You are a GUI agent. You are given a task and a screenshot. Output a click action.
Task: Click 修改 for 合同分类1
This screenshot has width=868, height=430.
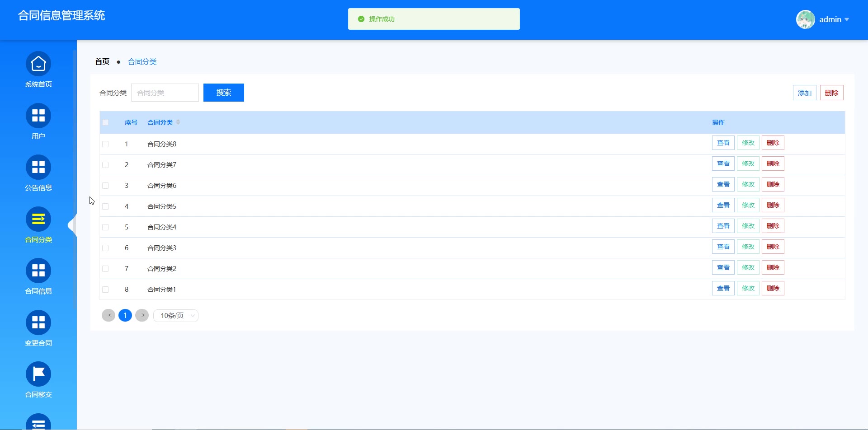point(748,288)
